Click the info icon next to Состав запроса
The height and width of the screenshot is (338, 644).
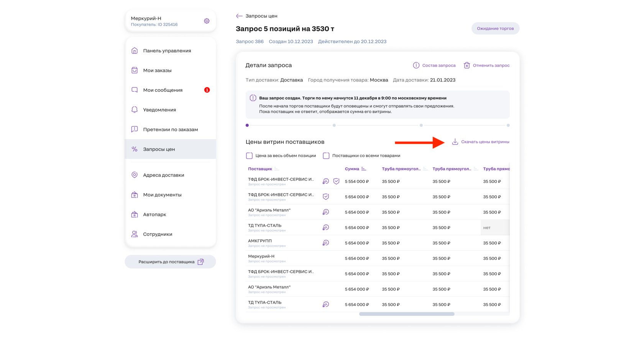coord(416,65)
